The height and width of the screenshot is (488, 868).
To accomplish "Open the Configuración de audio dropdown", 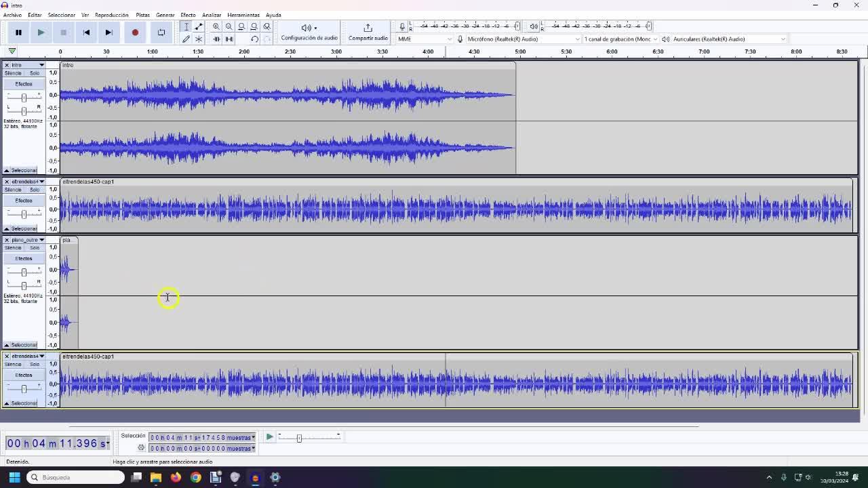I will point(309,32).
